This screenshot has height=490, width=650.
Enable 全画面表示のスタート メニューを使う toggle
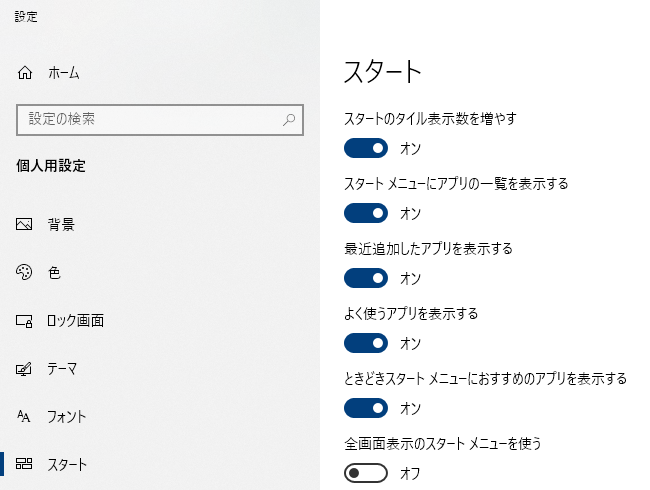[365, 472]
